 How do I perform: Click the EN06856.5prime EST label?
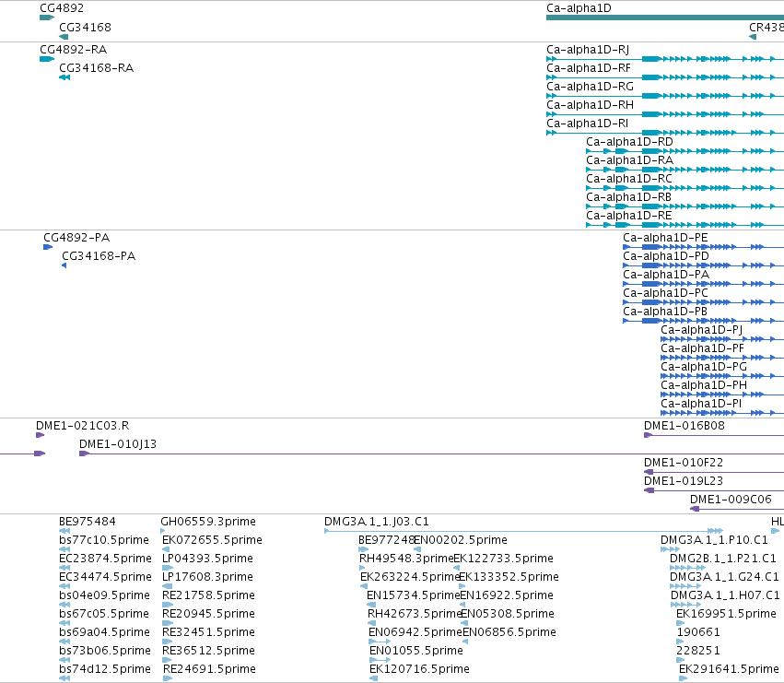coord(509,632)
